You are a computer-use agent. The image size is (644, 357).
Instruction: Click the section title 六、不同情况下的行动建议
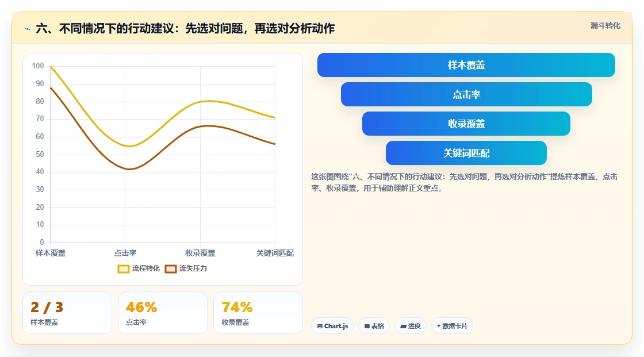pyautogui.click(x=185, y=28)
